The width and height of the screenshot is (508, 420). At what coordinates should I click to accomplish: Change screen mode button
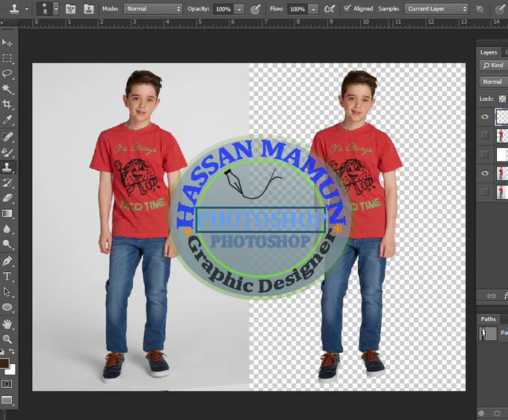(x=7, y=400)
